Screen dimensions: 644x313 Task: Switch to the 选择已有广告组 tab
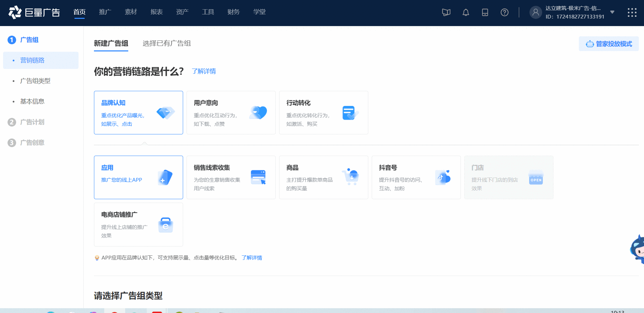[x=167, y=44]
